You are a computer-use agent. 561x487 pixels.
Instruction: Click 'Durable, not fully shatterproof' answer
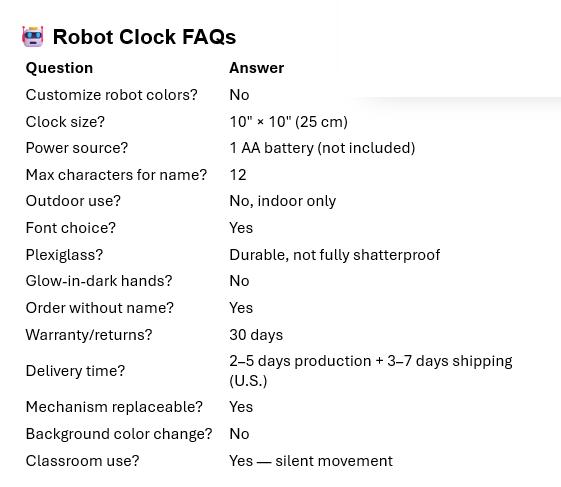point(335,255)
